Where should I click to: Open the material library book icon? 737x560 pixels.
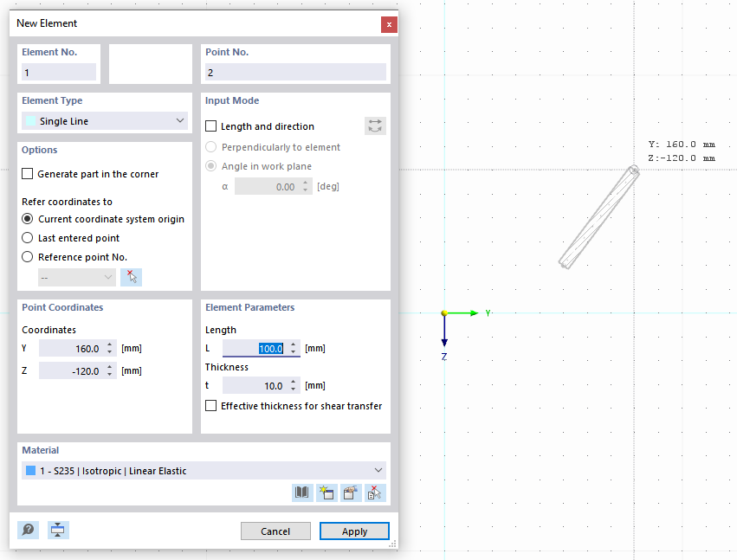pos(302,492)
